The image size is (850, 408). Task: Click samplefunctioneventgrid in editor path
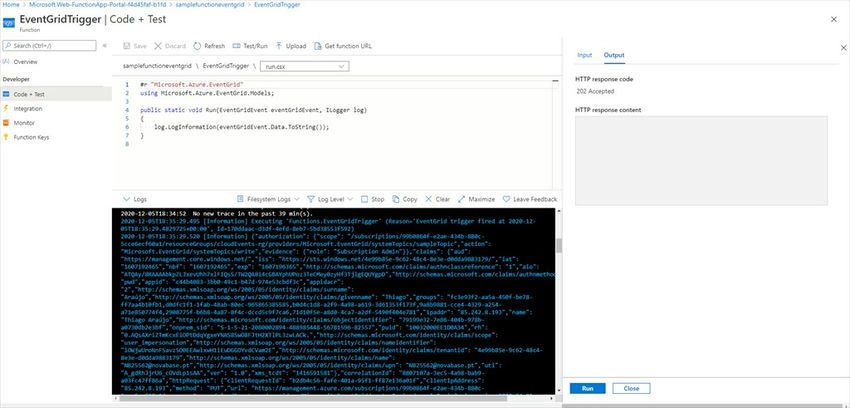coord(157,66)
